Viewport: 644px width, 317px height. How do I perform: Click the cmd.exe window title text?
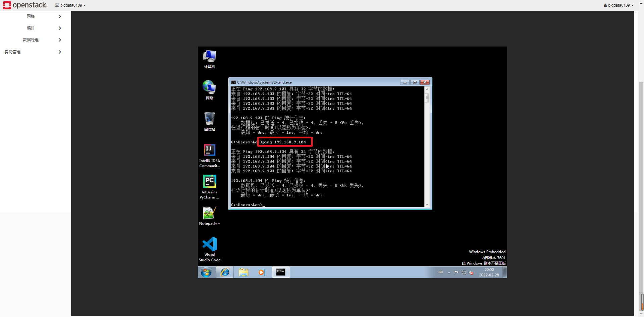coord(264,82)
